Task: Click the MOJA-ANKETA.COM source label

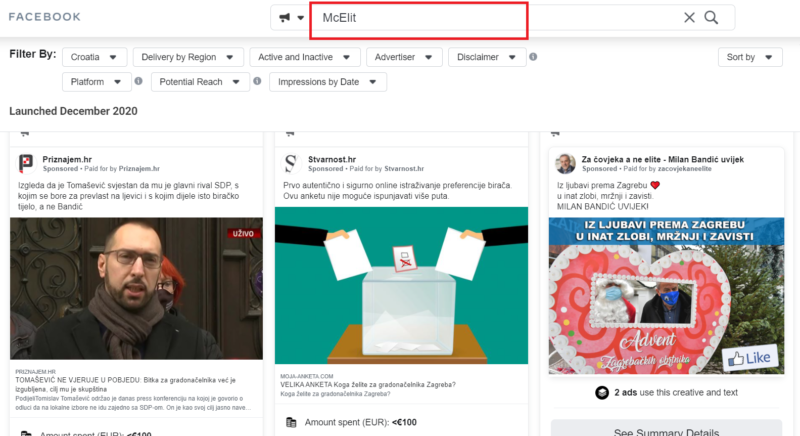Action: point(307,376)
